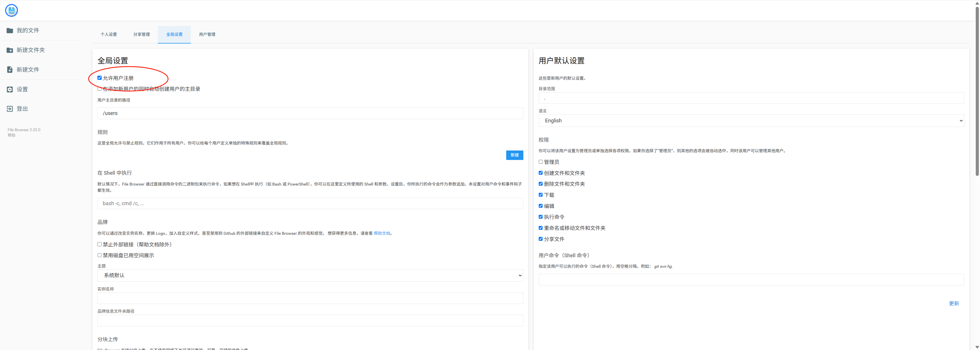980x350 pixels.
Task: Click the new folder icon in sidebar
Action: (10, 50)
